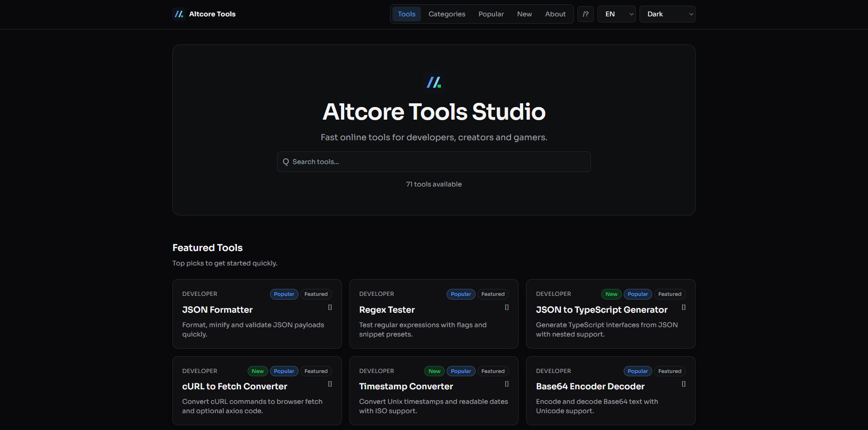Select New in the navigation menu
868x430 pixels.
(x=524, y=14)
